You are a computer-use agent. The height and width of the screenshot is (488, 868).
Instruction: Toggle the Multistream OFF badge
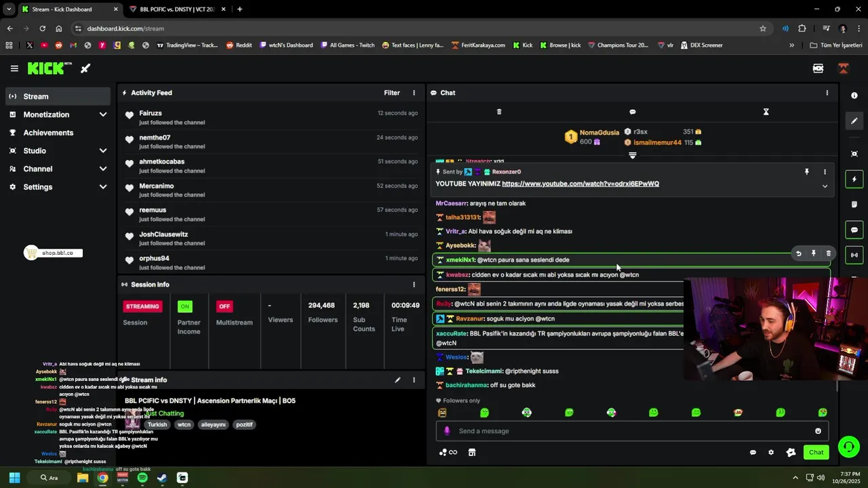[x=224, y=306]
